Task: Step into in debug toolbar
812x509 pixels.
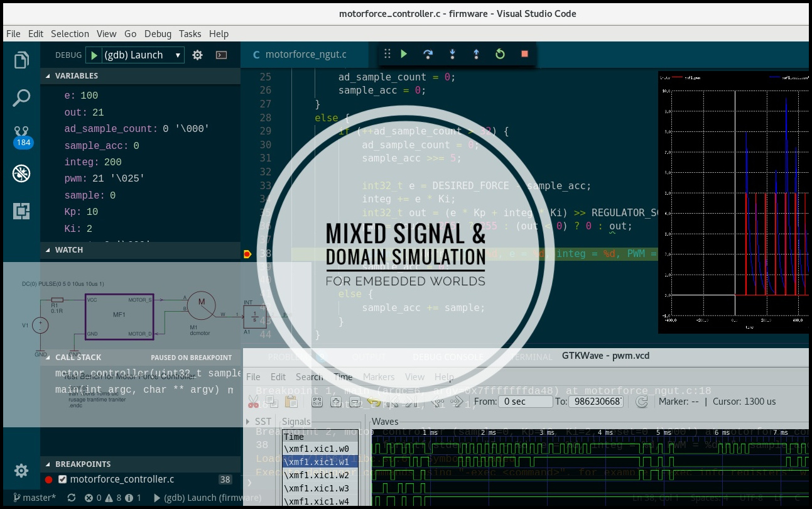Action: [x=452, y=54]
